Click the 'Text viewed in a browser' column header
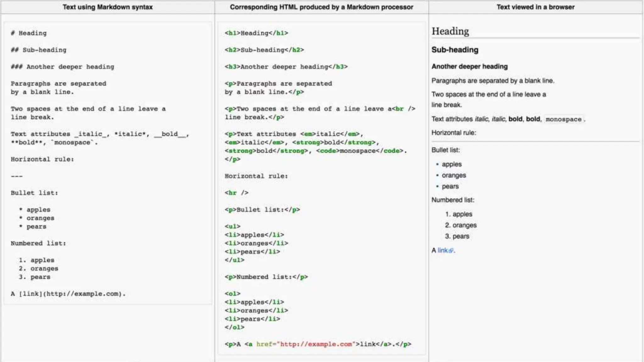Screen dimensions: 644x362 point(536,7)
